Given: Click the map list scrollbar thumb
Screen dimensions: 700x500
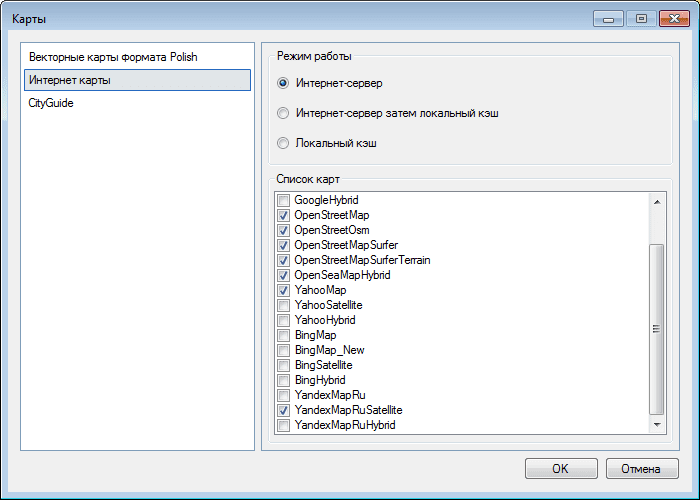Looking at the screenshot, I should click(x=657, y=328).
